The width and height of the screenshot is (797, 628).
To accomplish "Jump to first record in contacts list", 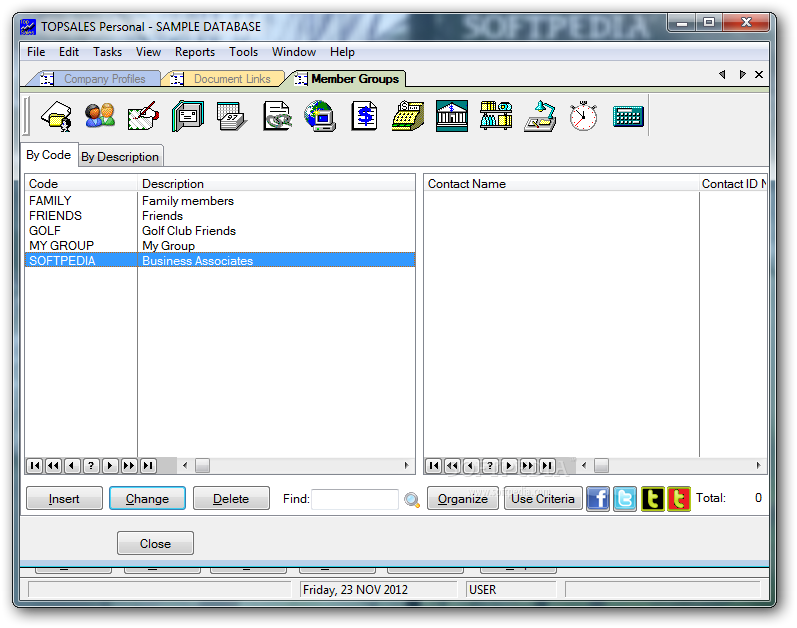I will (434, 465).
